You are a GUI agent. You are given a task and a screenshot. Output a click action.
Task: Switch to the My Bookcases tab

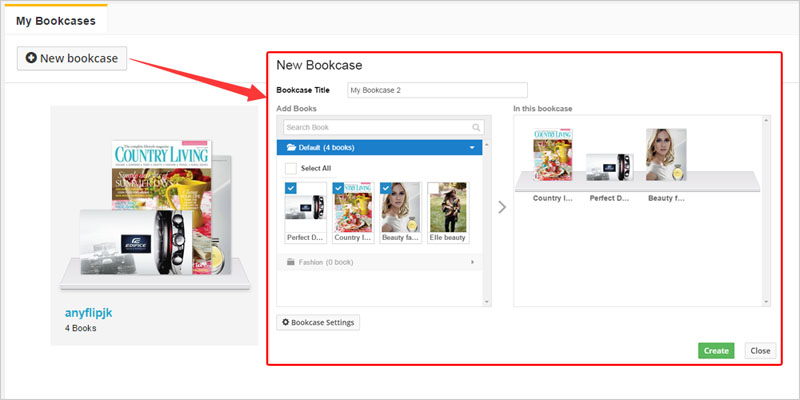tap(55, 21)
